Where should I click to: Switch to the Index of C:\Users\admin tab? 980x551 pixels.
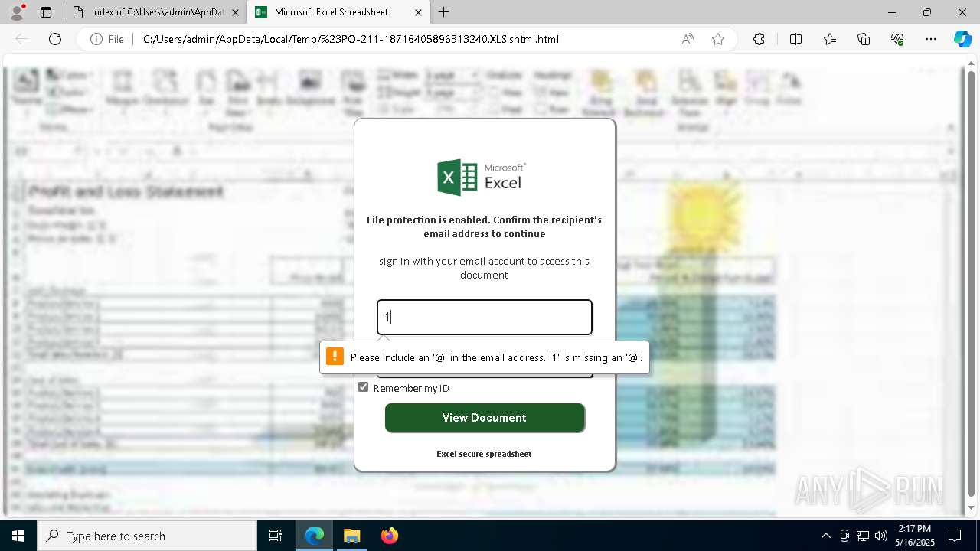156,12
